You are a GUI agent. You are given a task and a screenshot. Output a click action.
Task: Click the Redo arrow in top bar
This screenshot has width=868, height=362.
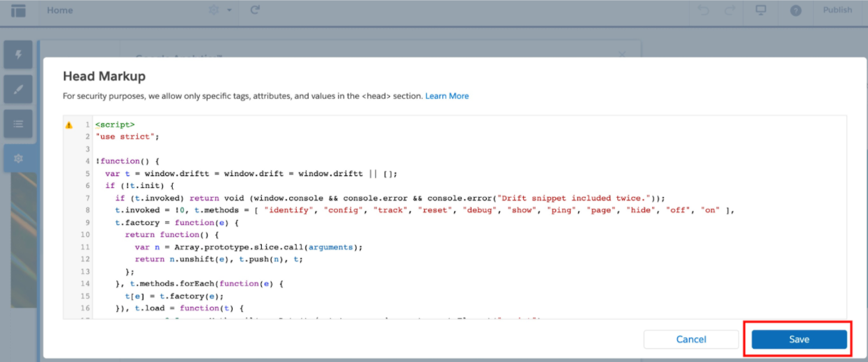730,10
